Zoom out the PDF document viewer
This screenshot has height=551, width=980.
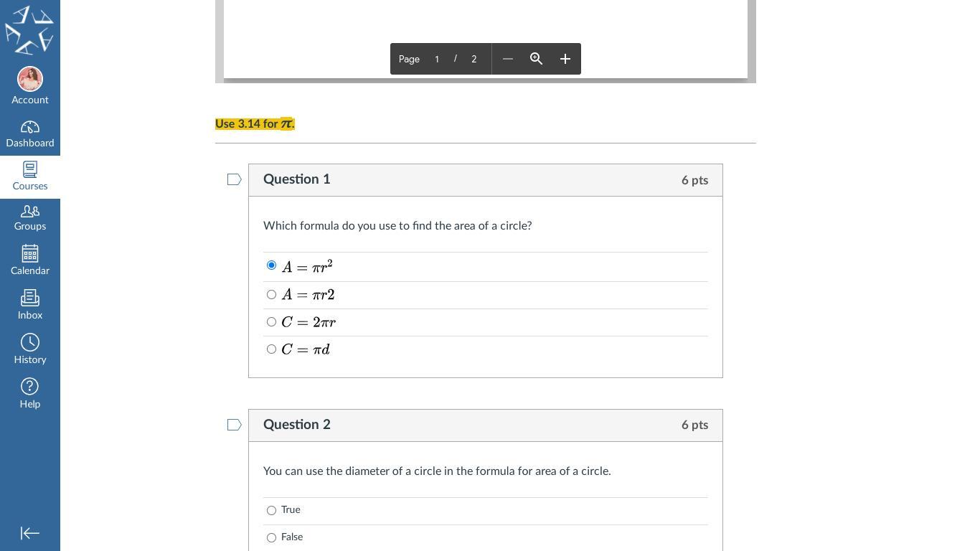coord(508,59)
